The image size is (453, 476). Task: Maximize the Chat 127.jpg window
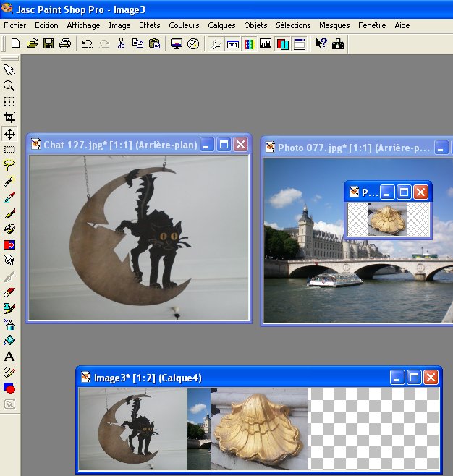(x=224, y=145)
